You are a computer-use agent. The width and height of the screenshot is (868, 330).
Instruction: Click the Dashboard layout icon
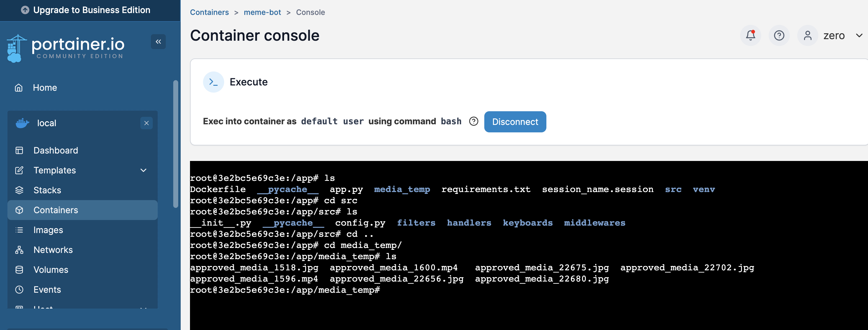click(x=19, y=150)
